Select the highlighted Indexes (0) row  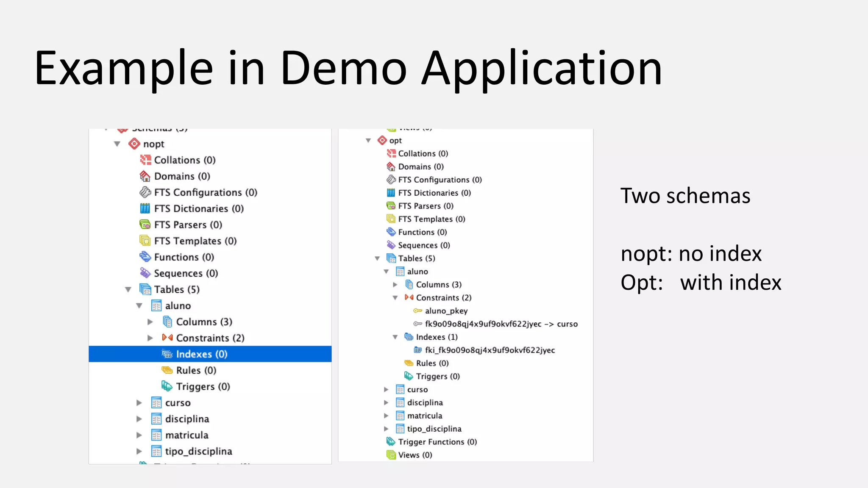pyautogui.click(x=210, y=354)
